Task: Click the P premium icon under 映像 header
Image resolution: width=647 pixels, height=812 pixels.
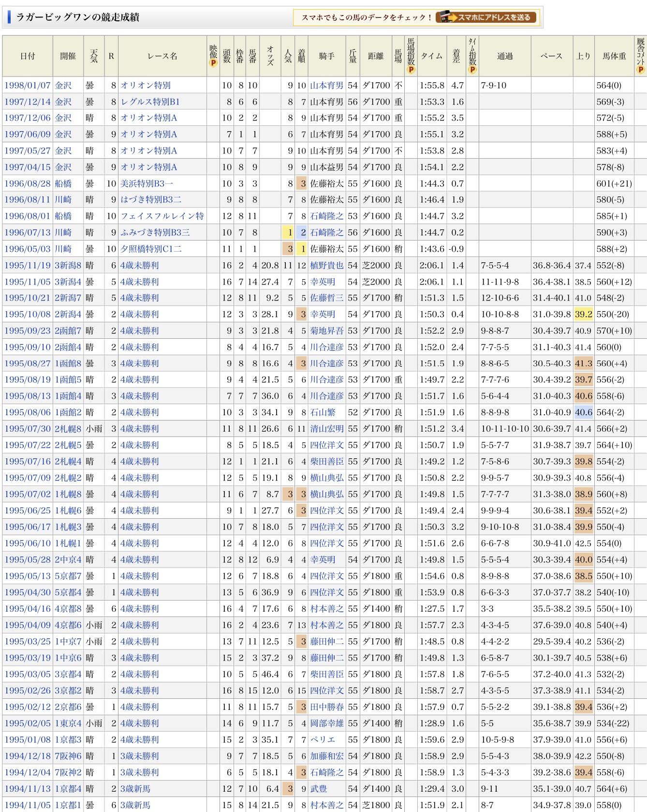Action: 213,63
